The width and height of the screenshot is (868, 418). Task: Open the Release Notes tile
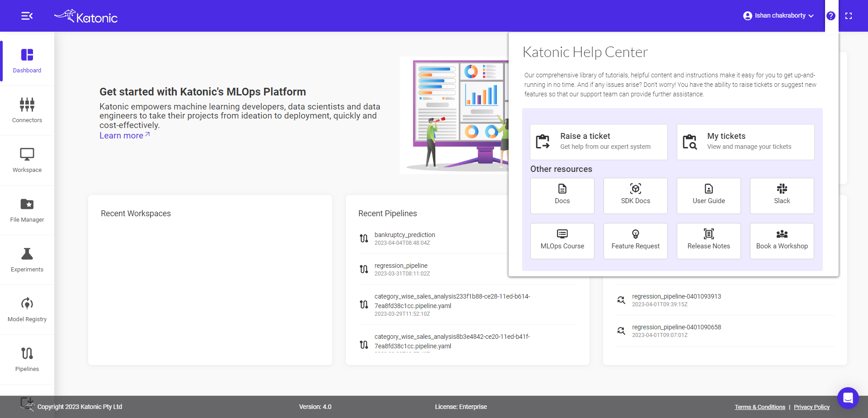(x=709, y=241)
